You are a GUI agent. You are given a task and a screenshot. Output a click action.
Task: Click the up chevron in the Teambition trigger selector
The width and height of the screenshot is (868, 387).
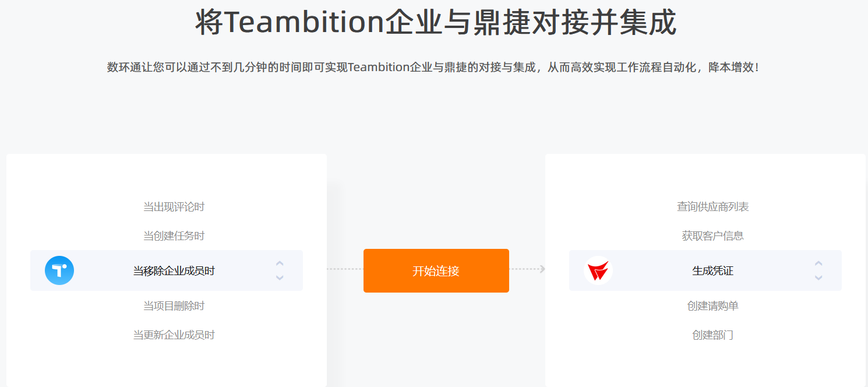[x=280, y=263]
